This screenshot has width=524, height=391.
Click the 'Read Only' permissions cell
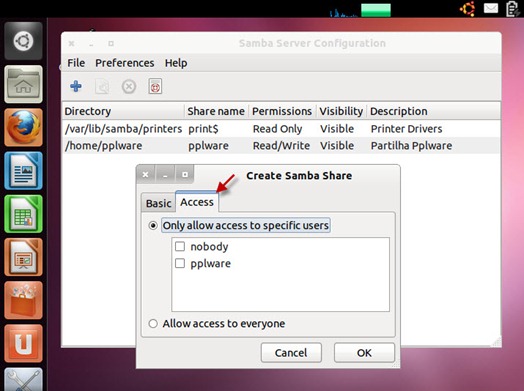277,129
